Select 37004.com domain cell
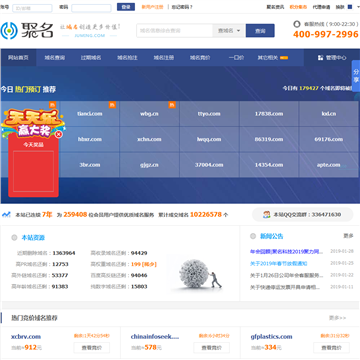The height and width of the screenshot is (360, 360). tap(209, 165)
